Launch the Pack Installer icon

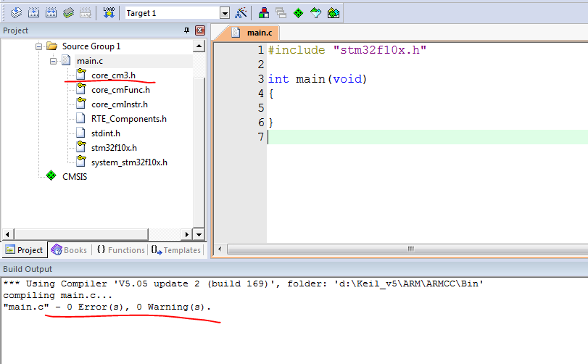click(333, 12)
